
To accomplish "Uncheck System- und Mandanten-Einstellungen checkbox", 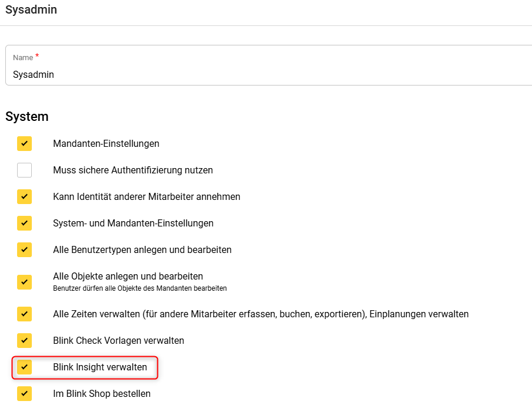I will click(x=24, y=223).
